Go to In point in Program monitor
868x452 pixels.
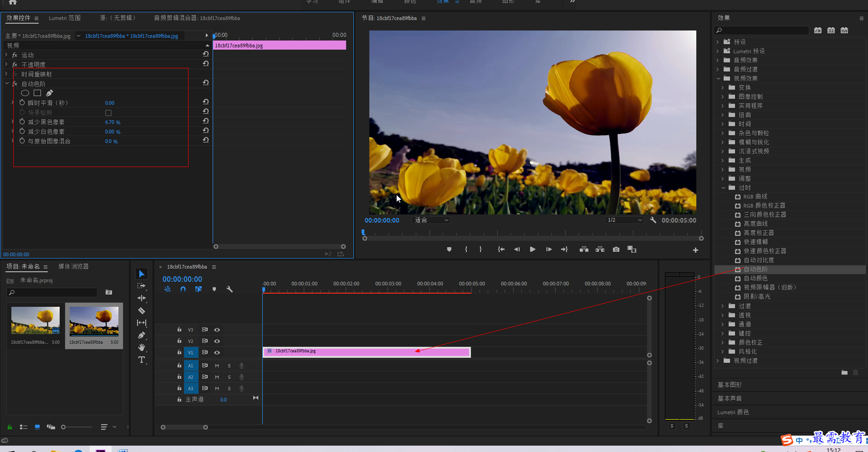tap(501, 249)
